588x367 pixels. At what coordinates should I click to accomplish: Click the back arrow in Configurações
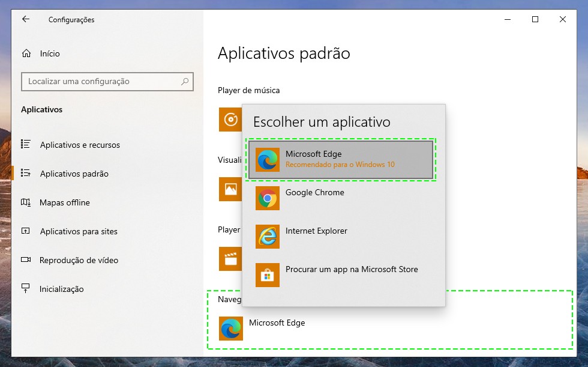click(x=25, y=19)
